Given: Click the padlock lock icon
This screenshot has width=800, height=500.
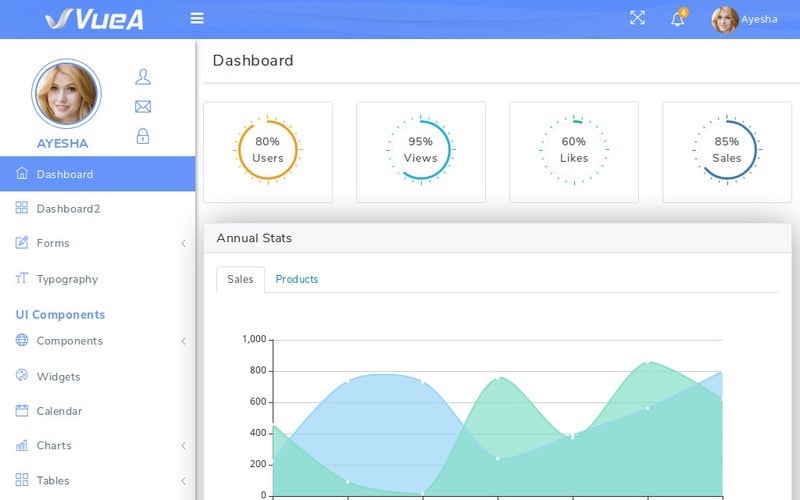Looking at the screenshot, I should [143, 136].
